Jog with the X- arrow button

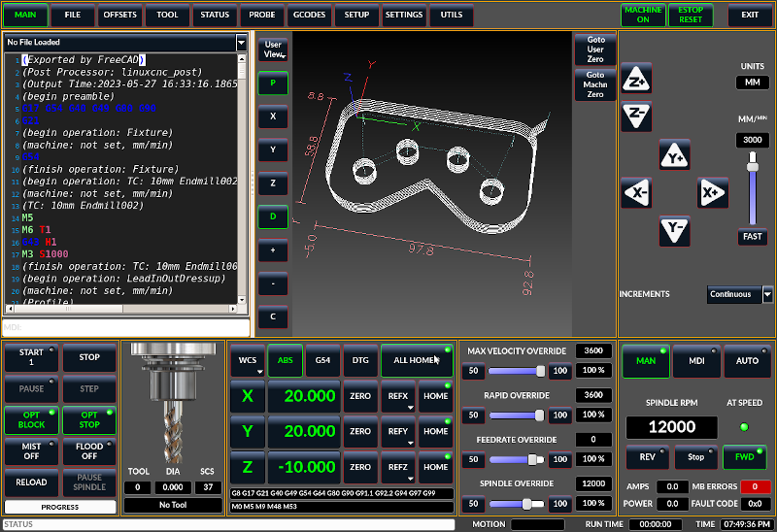(636, 193)
